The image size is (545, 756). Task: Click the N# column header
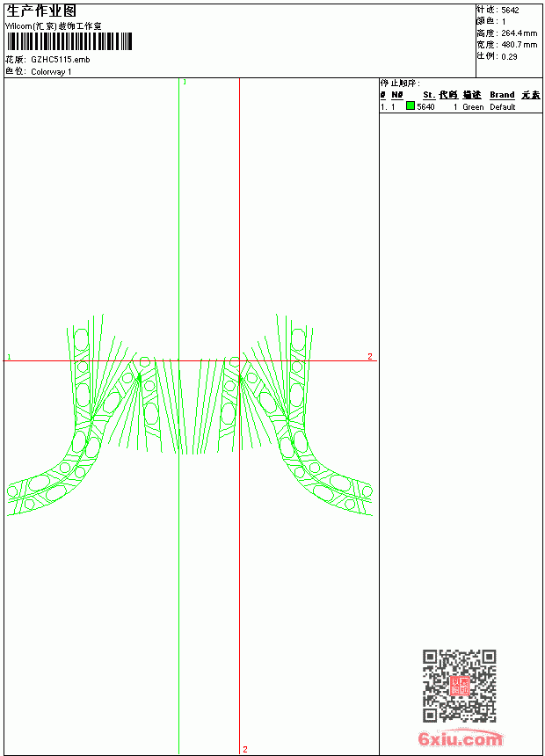(397, 95)
